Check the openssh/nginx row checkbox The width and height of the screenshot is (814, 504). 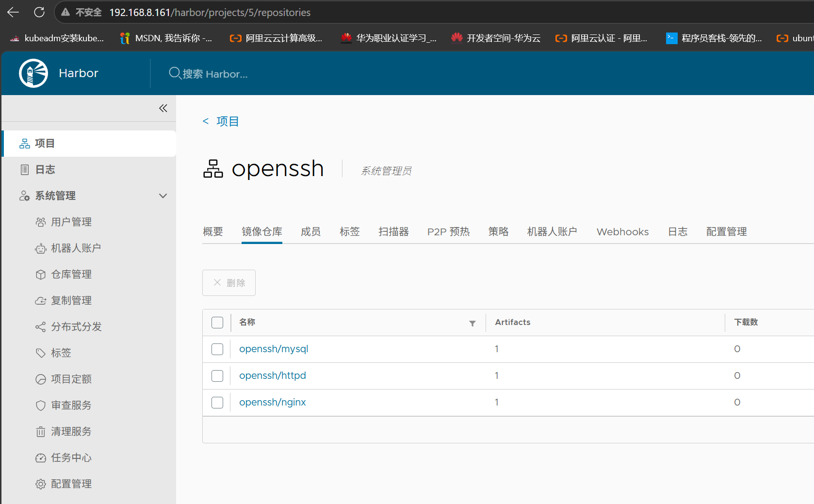click(217, 403)
